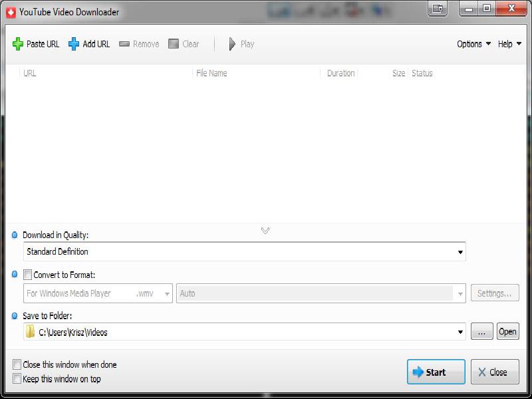Click the Add URL label
The height and width of the screenshot is (399, 532).
pyautogui.click(x=96, y=44)
